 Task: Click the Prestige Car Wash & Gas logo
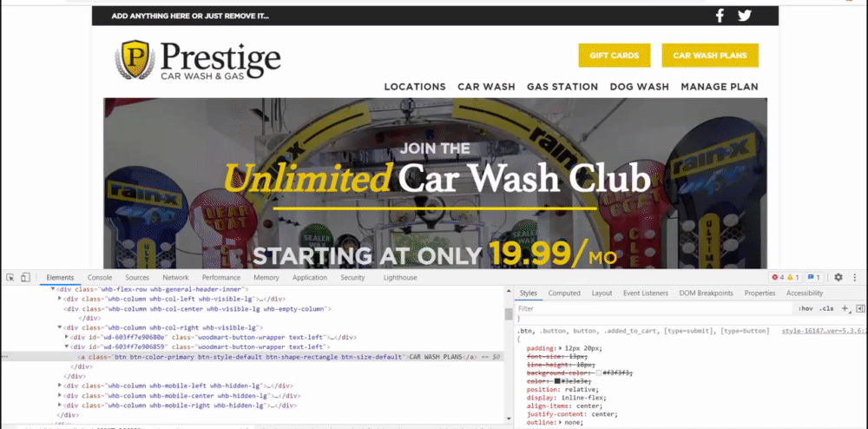click(198, 59)
